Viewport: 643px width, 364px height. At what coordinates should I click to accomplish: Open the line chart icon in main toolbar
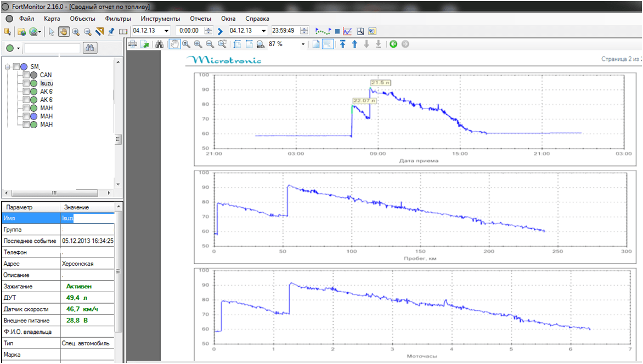pyautogui.click(x=347, y=31)
